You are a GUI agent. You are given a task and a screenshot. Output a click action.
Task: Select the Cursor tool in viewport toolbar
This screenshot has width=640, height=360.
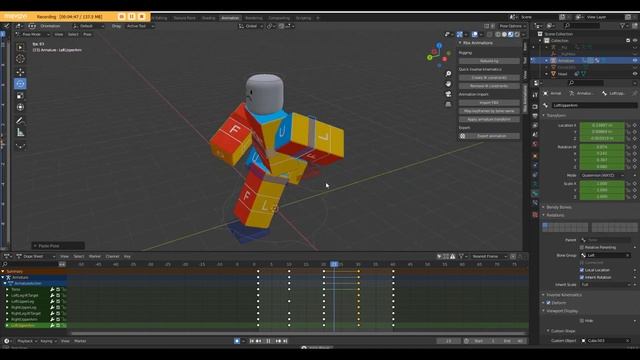point(20,59)
